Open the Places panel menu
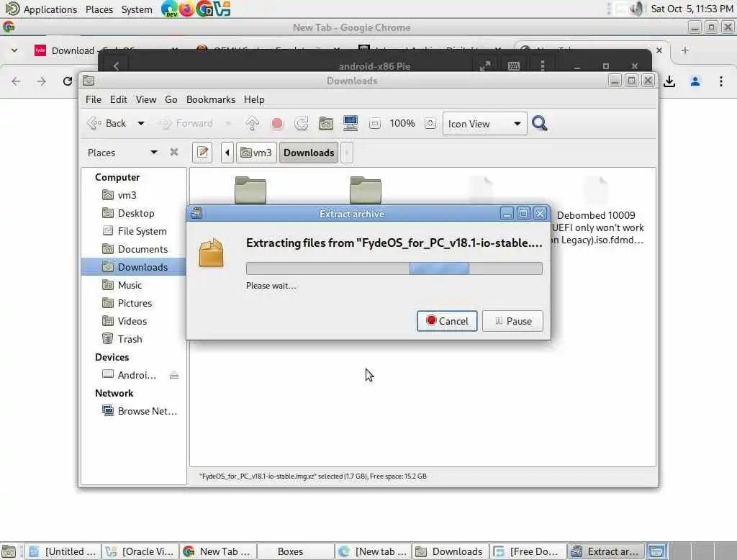This screenshot has height=560, width=737. (99, 9)
